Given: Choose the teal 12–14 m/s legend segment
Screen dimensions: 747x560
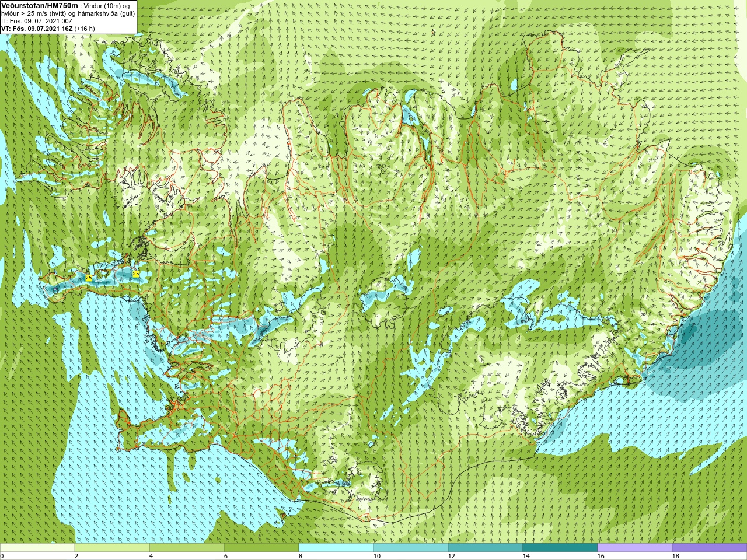Looking at the screenshot, I should (x=486, y=548).
